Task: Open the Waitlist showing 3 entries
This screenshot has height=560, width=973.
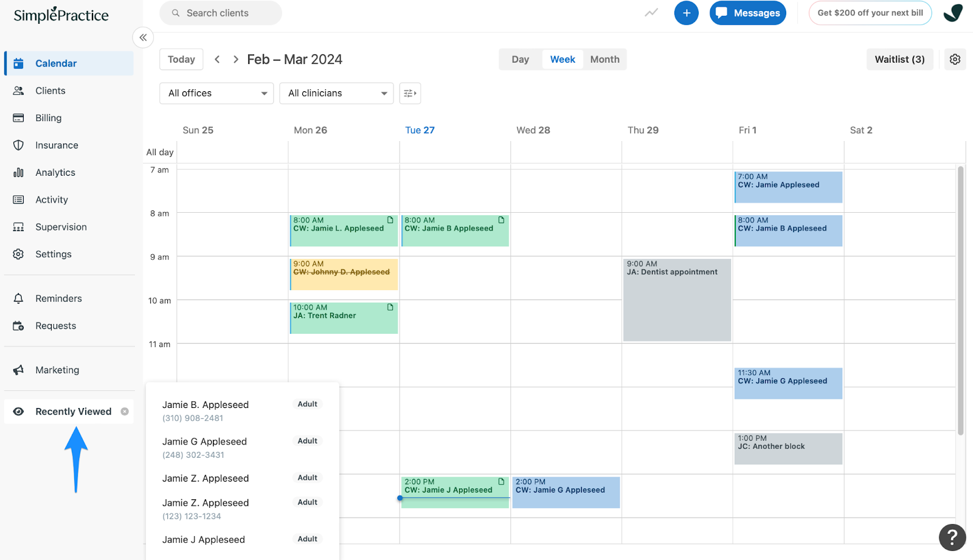Action: (899, 59)
